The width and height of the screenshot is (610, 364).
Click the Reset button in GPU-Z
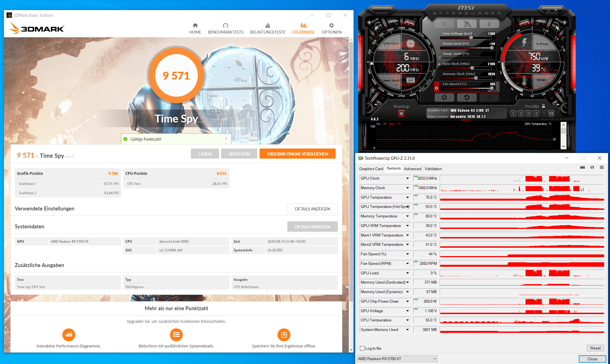tap(595, 348)
